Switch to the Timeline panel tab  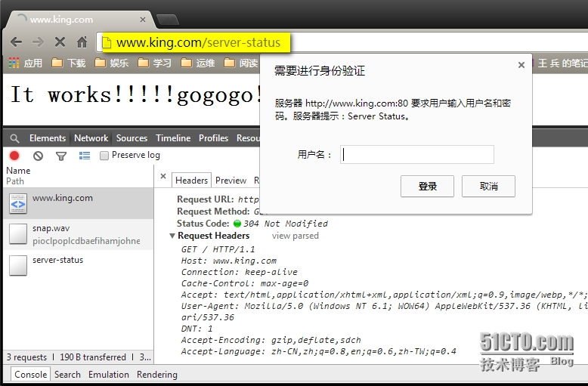coord(173,138)
